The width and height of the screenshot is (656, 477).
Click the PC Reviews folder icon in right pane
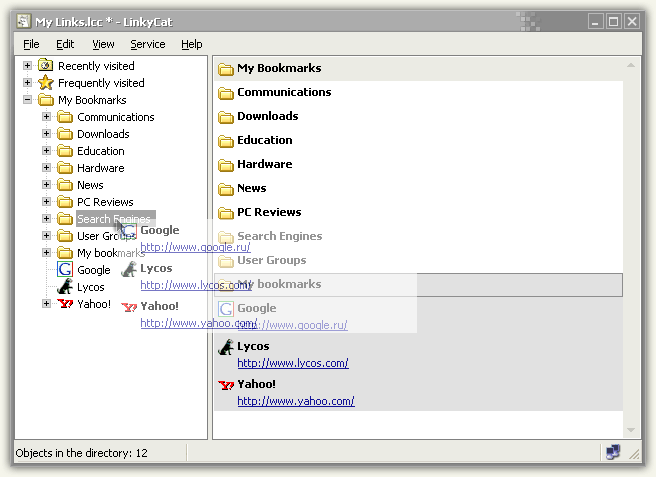coord(226,213)
